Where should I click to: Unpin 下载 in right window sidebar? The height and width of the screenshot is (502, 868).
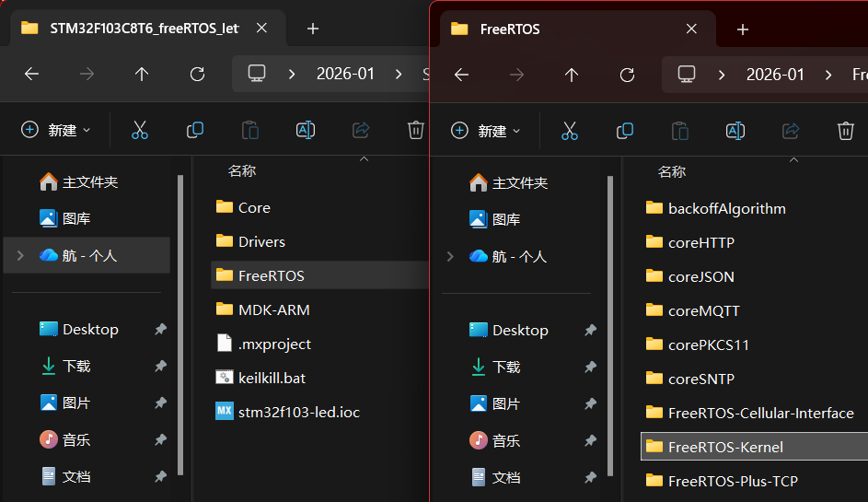[590, 367]
